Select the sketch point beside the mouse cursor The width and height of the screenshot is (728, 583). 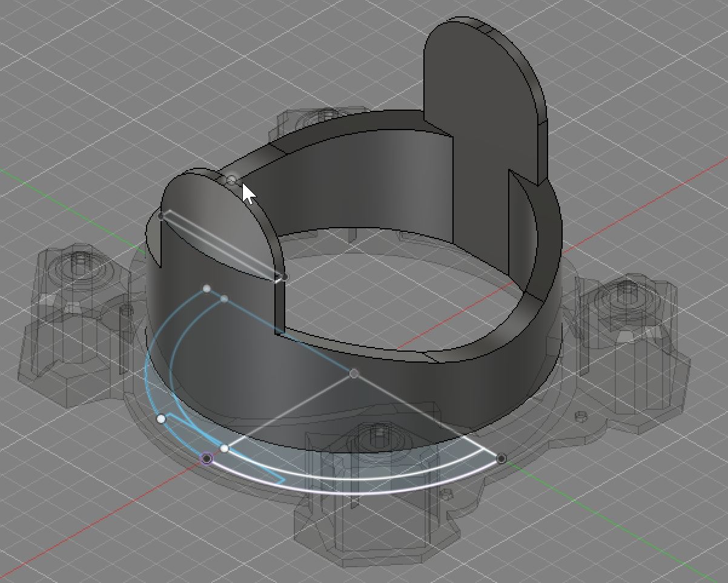click(231, 180)
